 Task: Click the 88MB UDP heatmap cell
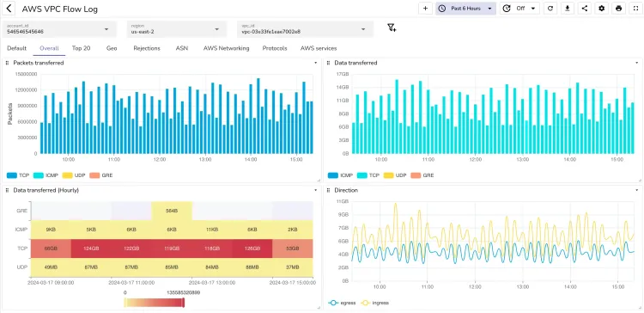(252, 267)
